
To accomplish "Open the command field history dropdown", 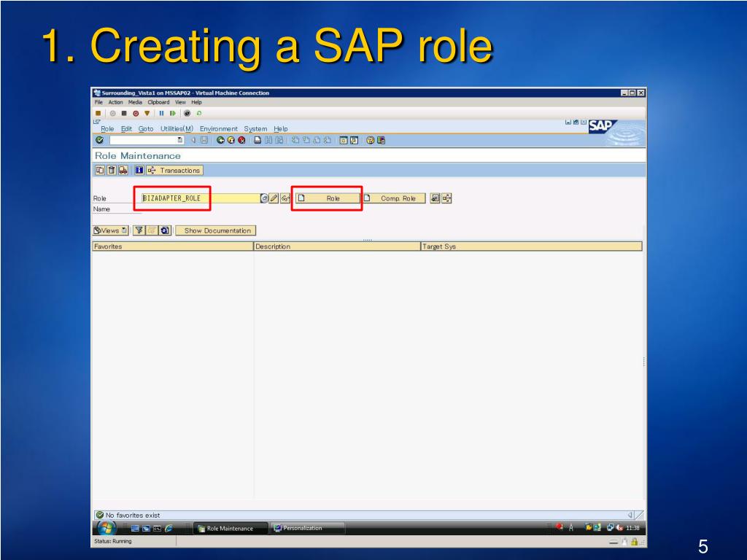I will pos(180,140).
